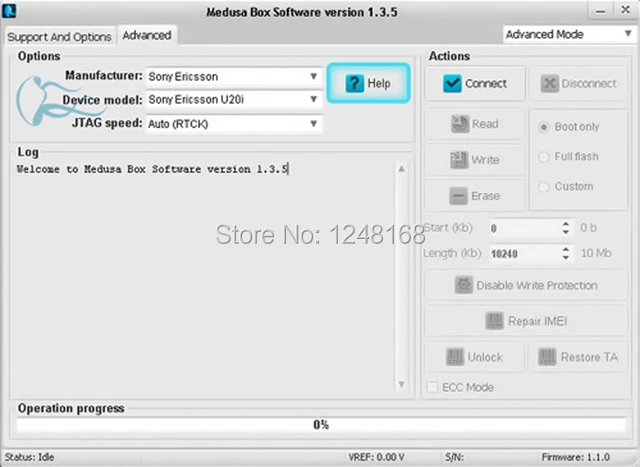
Task: Click the Restore TA barcode icon
Action: [547, 357]
